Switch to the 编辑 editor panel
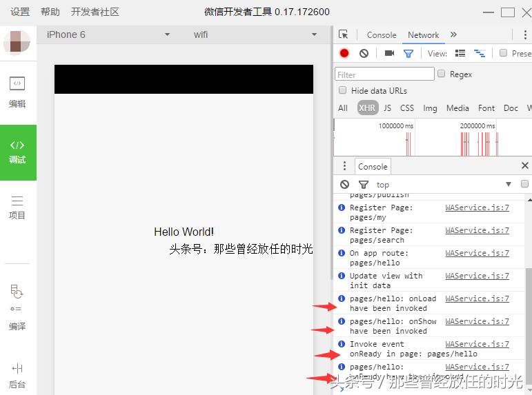Viewport: 532px width, 395px height. click(x=17, y=92)
